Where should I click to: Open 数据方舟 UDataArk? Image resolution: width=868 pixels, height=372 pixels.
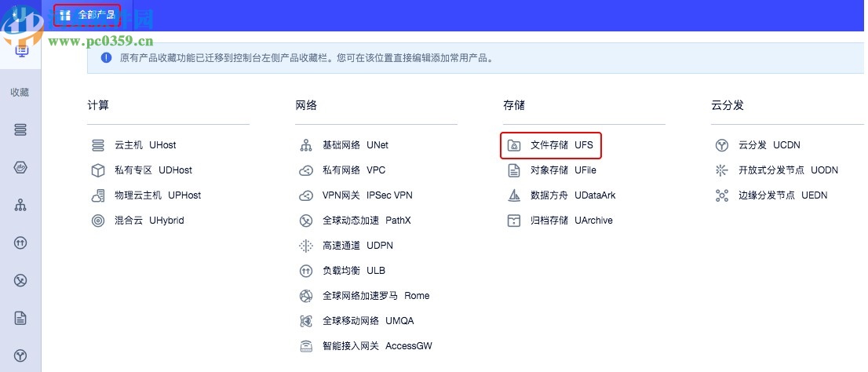(x=573, y=195)
